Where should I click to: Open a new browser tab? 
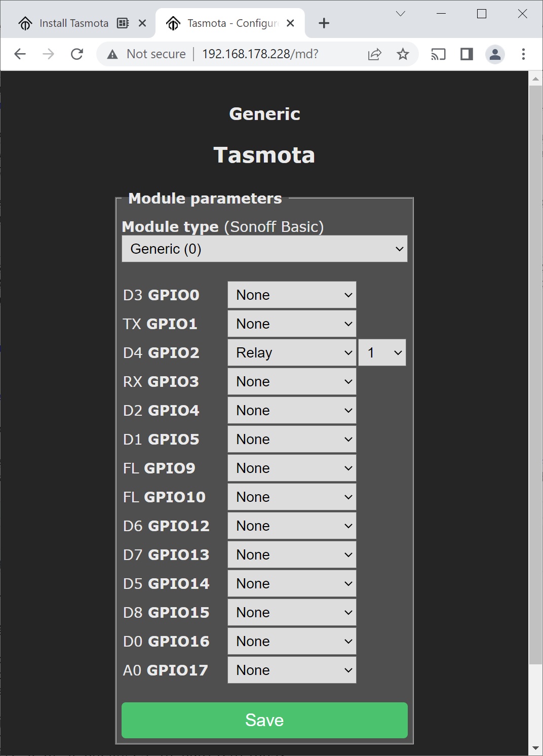[324, 23]
